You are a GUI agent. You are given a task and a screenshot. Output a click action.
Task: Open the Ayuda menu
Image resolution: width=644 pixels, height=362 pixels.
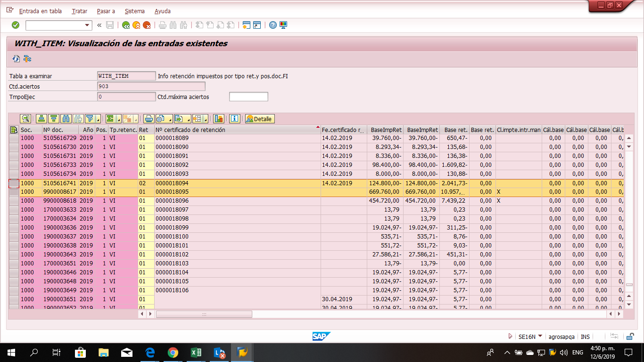163,11
